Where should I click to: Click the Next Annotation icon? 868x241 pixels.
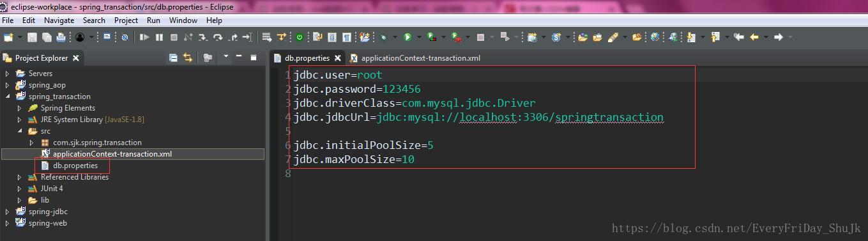(x=690, y=37)
